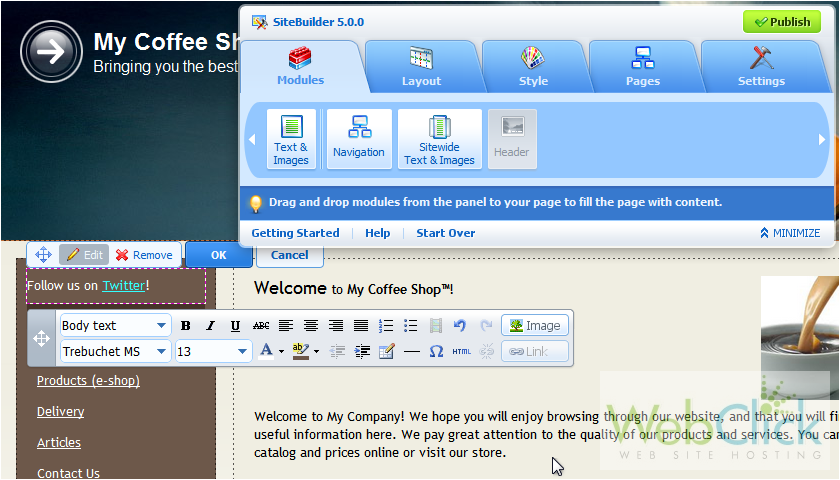Toggle underline formatting

235,326
